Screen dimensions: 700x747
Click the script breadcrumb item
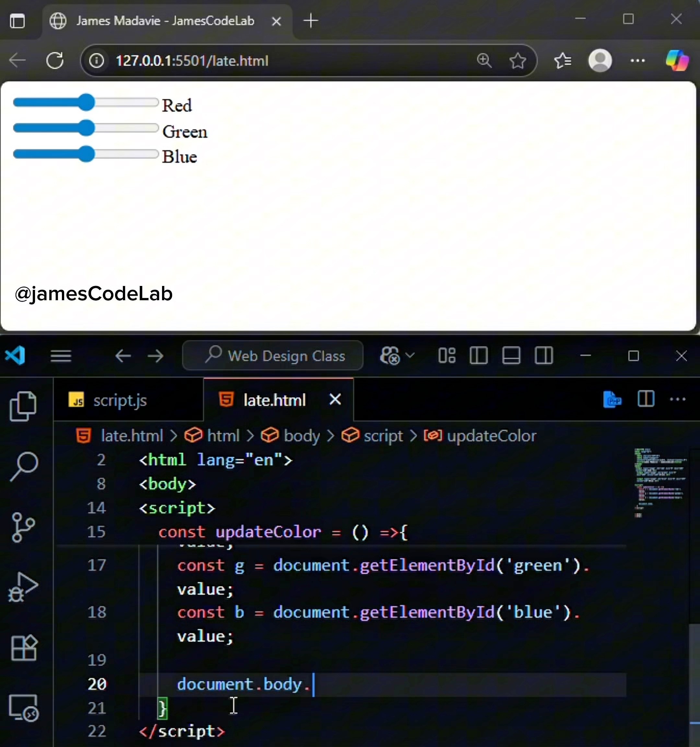[372, 436]
